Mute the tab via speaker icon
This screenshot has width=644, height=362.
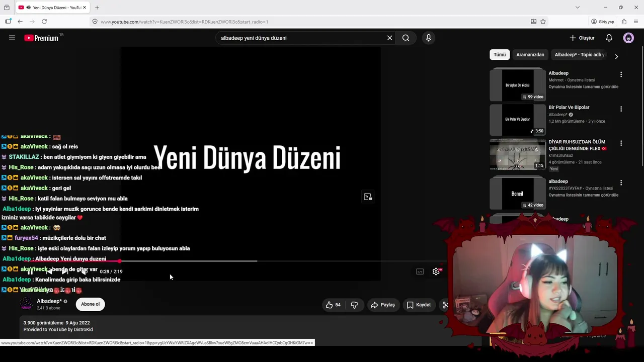[x=28, y=8]
